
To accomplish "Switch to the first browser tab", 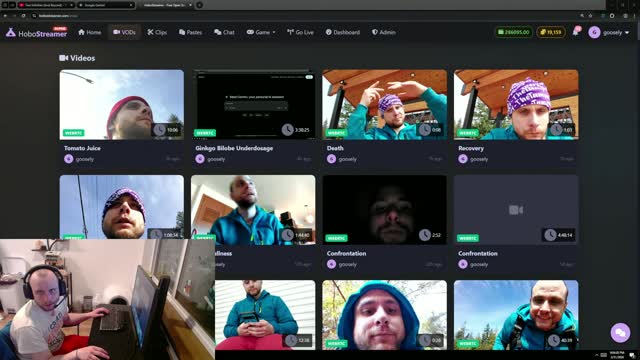I will click(46, 5).
